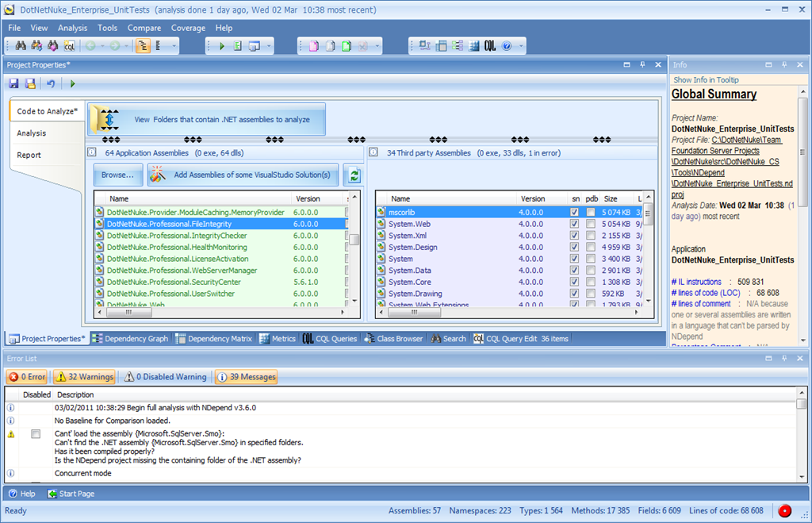Check Disabled box for Microsoft.SqlServer.Smo warning
The height and width of the screenshot is (523, 812).
pyautogui.click(x=36, y=434)
